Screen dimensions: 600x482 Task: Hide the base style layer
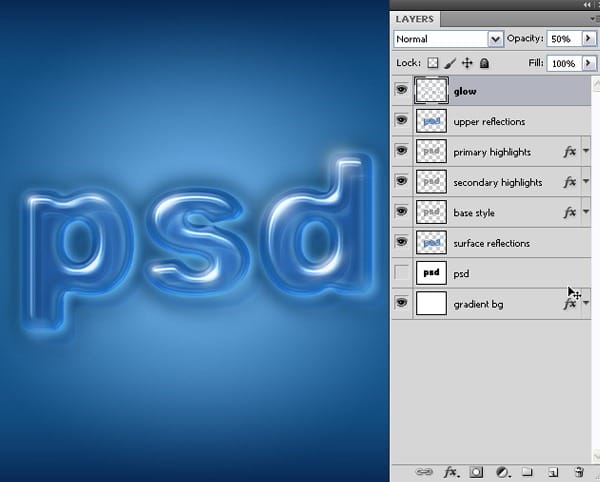[x=401, y=211]
